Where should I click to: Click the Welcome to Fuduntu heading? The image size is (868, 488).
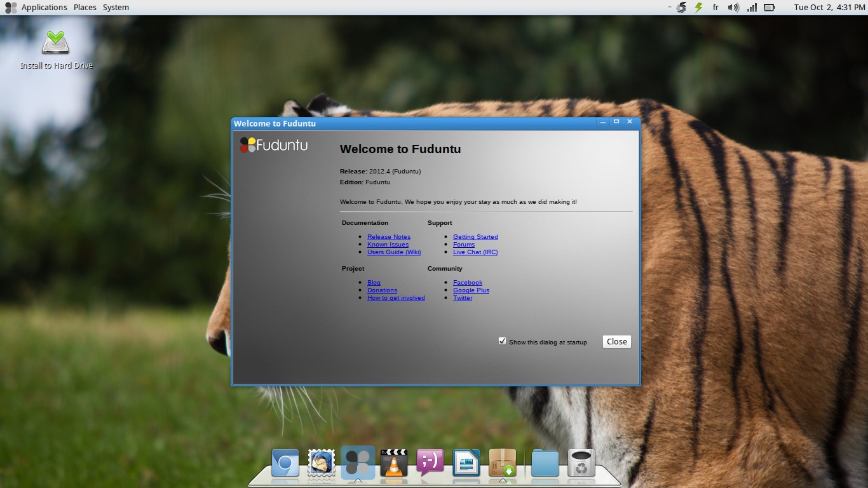[400, 149]
